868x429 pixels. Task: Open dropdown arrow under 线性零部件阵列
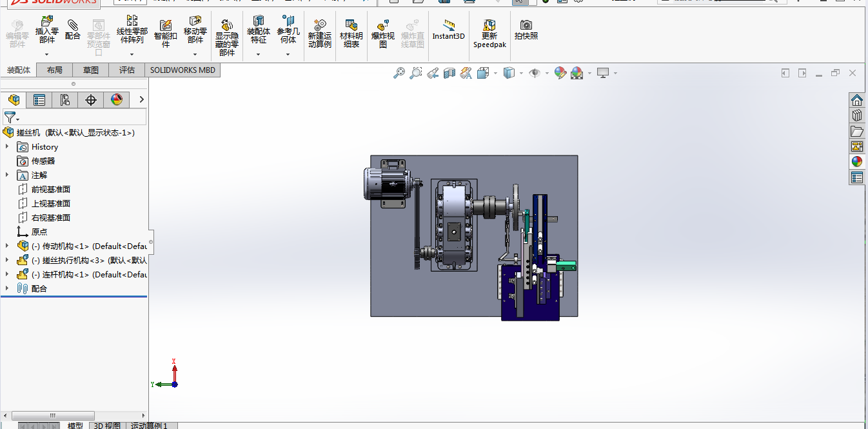pyautogui.click(x=132, y=55)
